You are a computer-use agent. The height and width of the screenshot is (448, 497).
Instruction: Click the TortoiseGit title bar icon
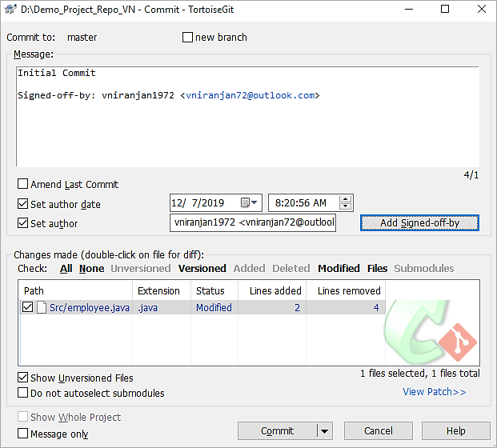point(10,9)
